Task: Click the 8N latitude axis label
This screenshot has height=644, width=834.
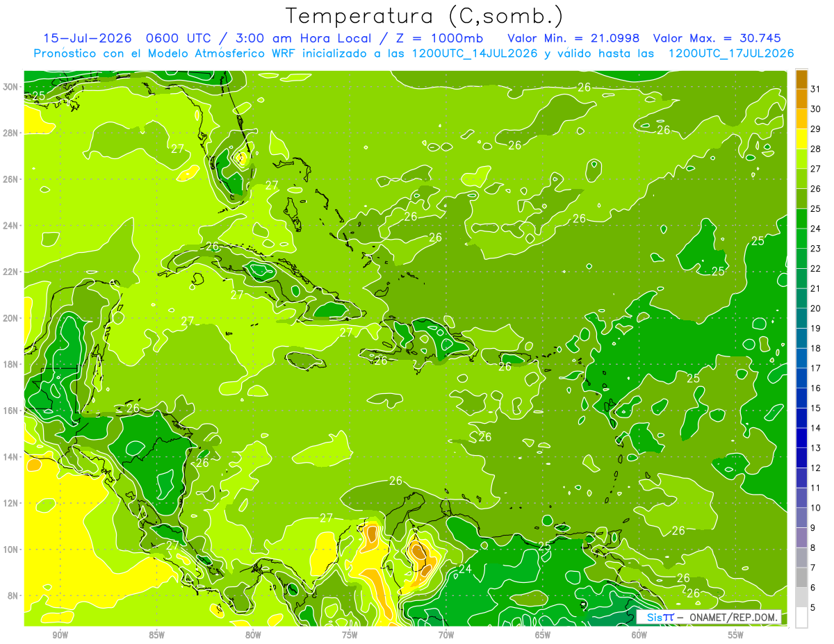Action: 14,595
